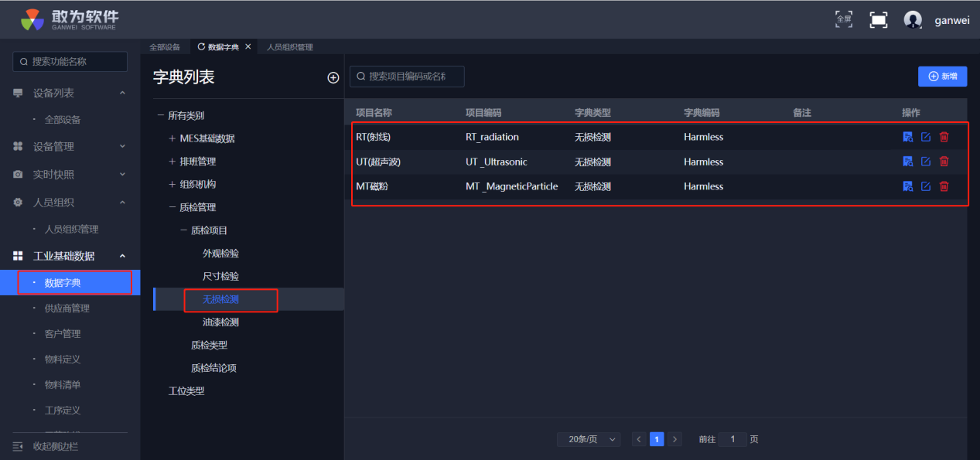Collapse the 质检项目 tree node
The image size is (980, 460).
pyautogui.click(x=183, y=230)
